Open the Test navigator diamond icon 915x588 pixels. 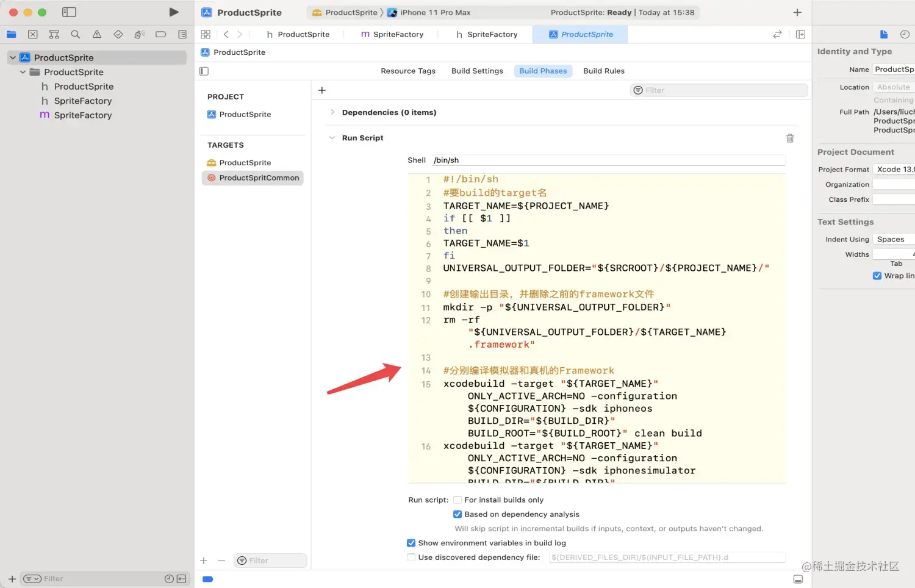click(x=118, y=34)
